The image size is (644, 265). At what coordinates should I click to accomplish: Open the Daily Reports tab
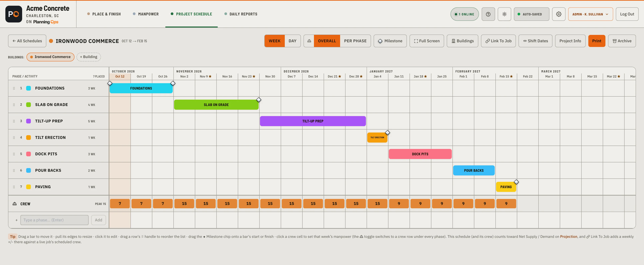click(241, 14)
